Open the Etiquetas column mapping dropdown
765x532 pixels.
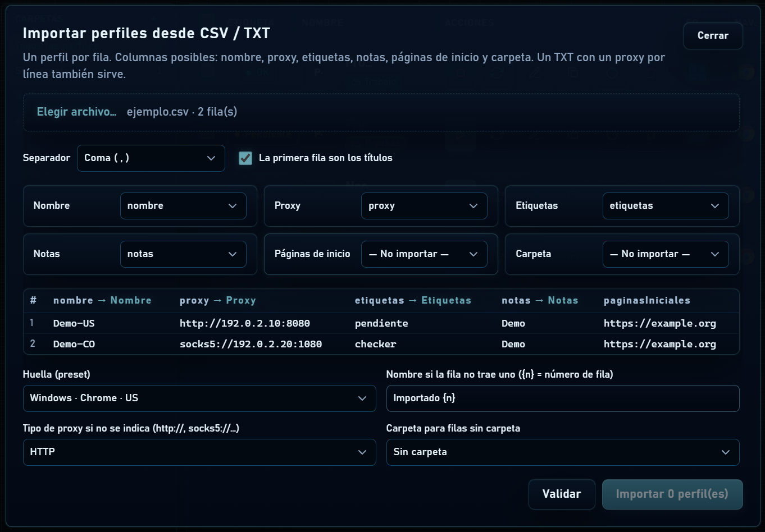666,206
